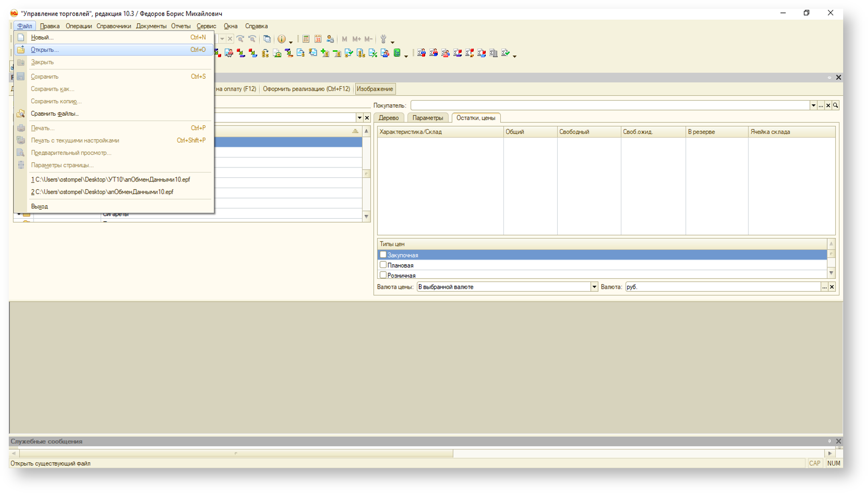Image resolution: width=868 pixels, height=493 pixels.
Task: Click the M memory button
Action: point(344,39)
